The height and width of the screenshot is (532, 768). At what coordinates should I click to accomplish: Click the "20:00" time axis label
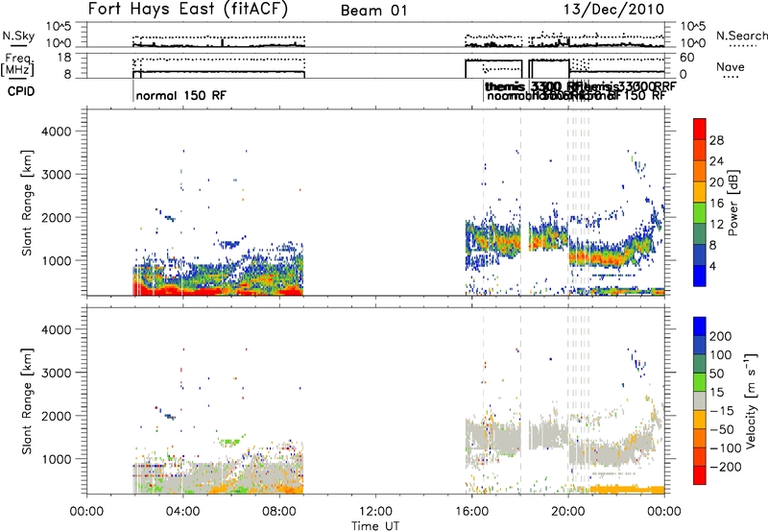pos(568,512)
